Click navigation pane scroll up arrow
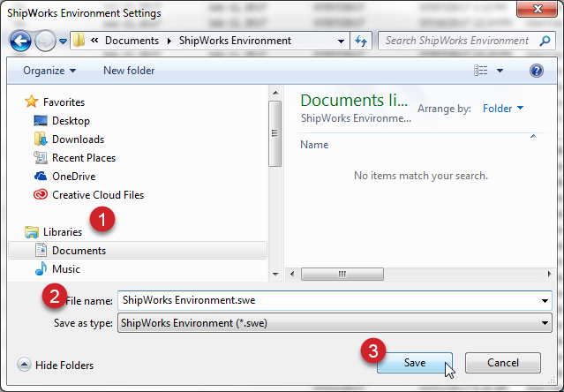Viewport: 564px width, 392px height. (275, 93)
